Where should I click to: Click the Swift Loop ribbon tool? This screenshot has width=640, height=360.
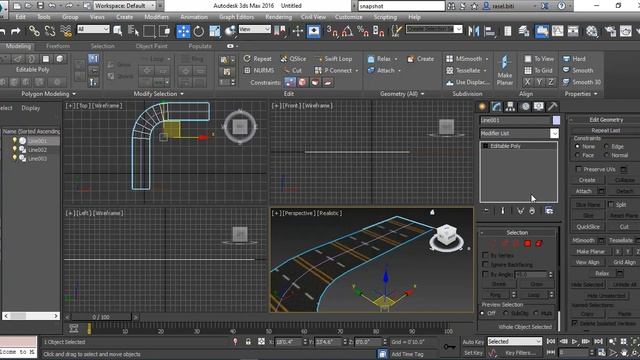point(334,59)
